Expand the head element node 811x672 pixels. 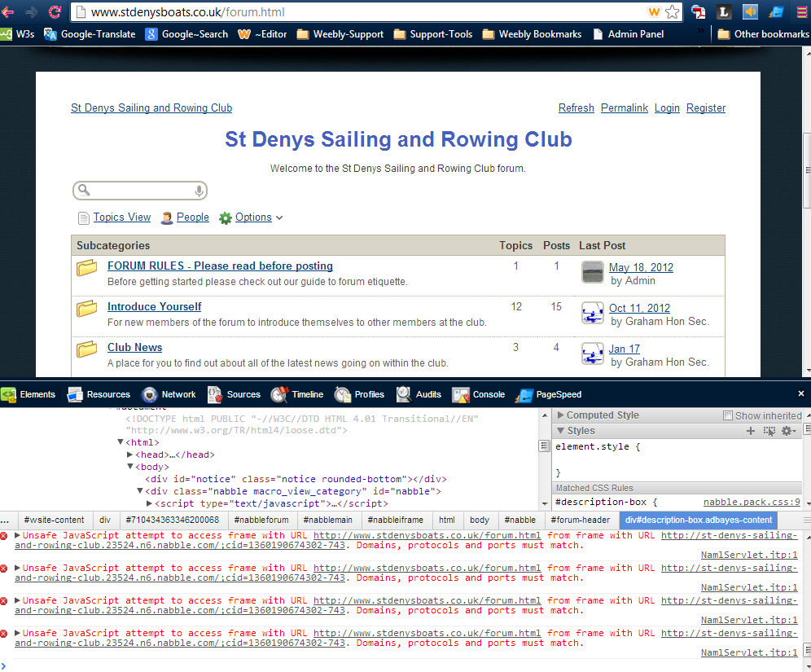click(130, 455)
